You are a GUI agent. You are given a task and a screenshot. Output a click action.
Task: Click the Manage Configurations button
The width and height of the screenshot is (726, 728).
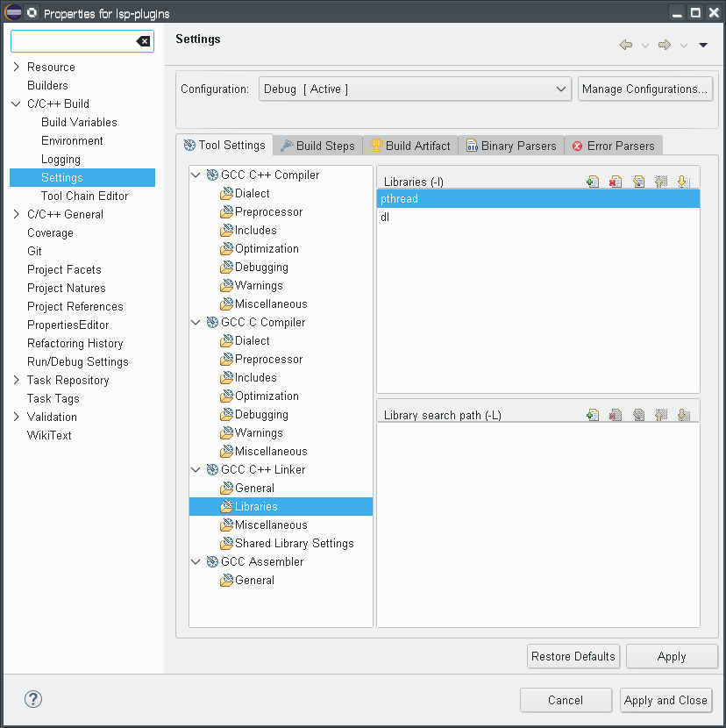(x=644, y=89)
